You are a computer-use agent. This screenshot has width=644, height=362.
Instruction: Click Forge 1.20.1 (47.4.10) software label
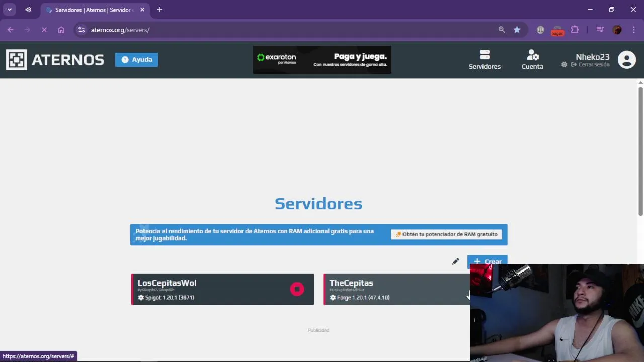[360, 298]
